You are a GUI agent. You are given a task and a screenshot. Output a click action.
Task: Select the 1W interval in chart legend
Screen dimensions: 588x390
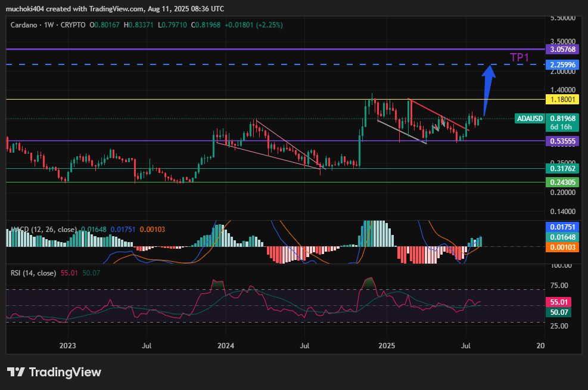point(49,25)
